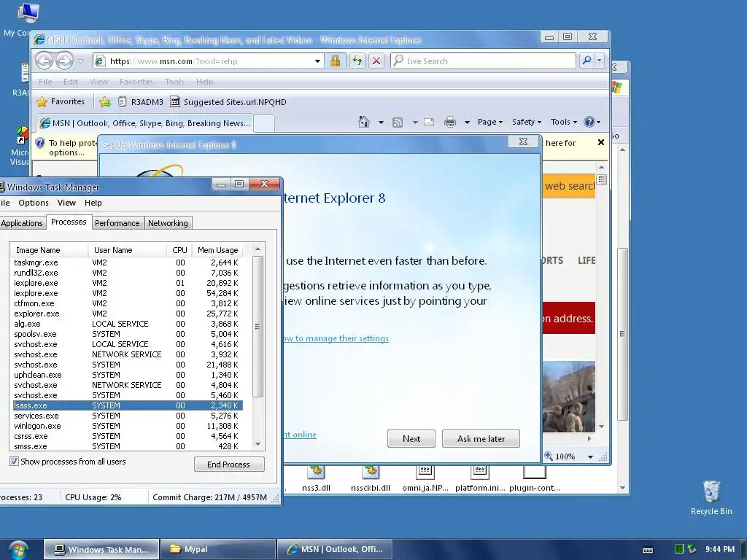Expand Print options dropdown arrow
747x560 pixels.
(467, 122)
